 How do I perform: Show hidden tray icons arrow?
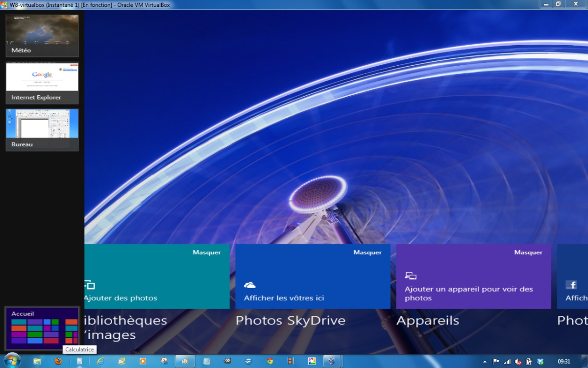[x=485, y=361]
